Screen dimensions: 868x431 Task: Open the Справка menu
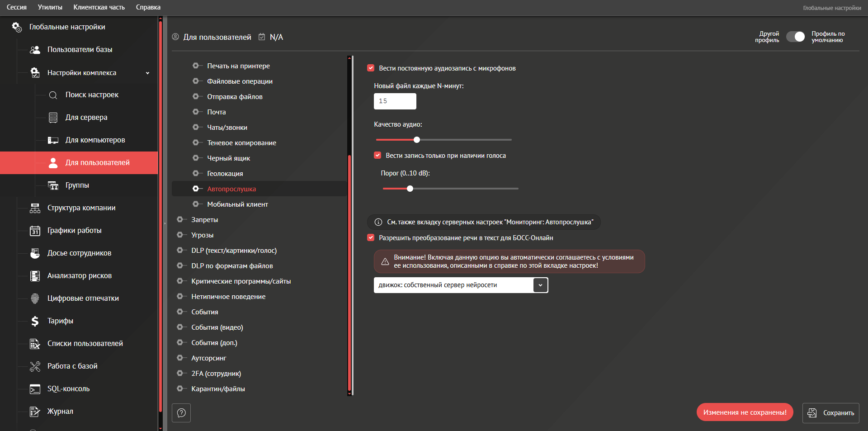tap(148, 7)
